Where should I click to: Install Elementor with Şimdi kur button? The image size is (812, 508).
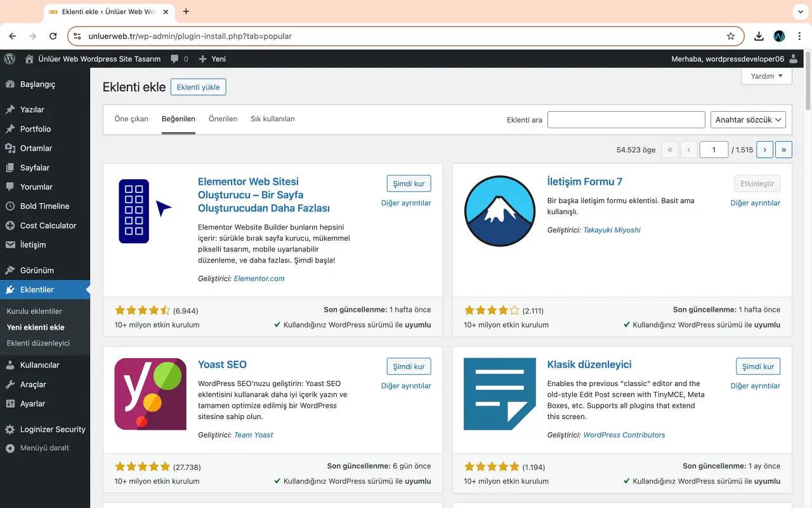tap(409, 184)
